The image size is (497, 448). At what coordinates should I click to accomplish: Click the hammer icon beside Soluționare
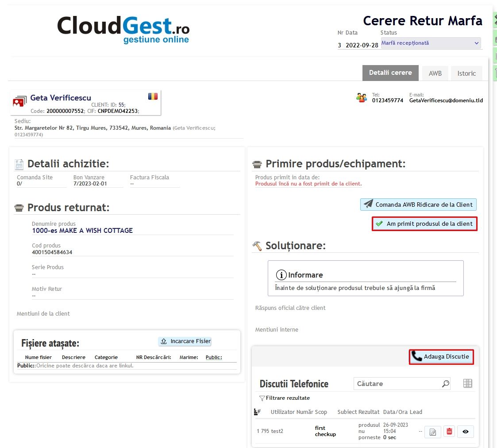[x=257, y=246]
